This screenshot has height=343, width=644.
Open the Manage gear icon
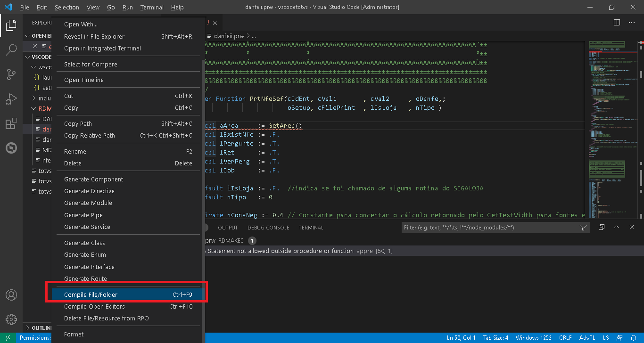11,319
